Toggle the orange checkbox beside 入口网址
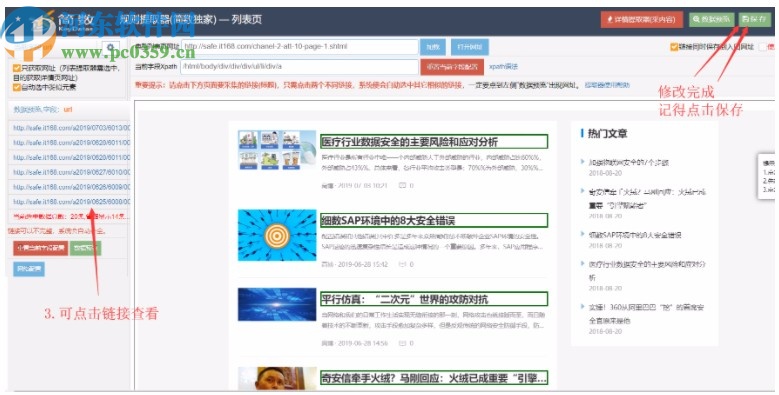This screenshot has width=779, height=395. coord(674,47)
